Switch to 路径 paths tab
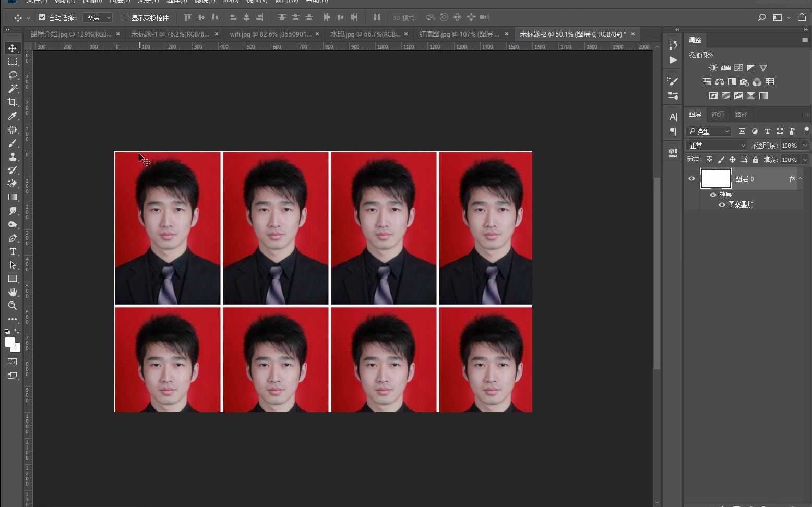The image size is (812, 507). 741,114
